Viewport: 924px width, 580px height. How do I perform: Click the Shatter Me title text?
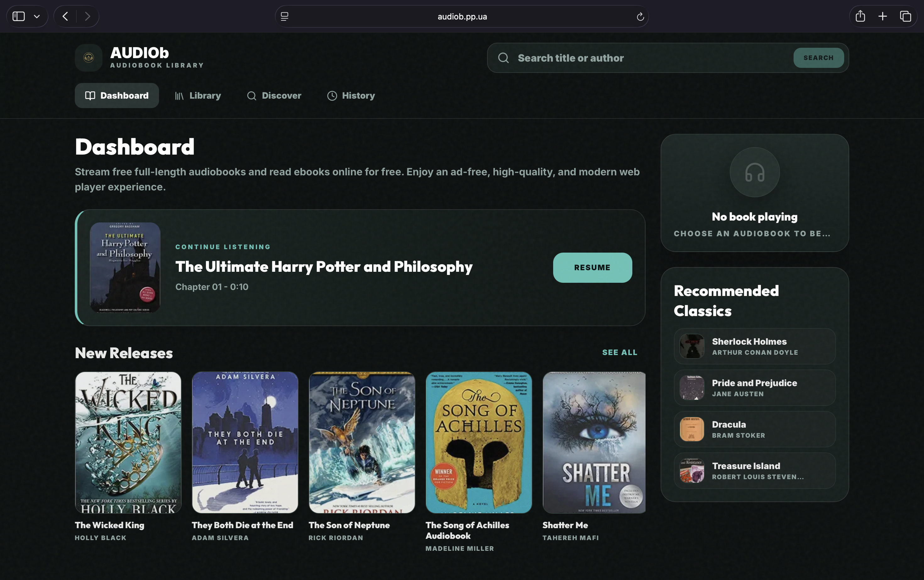(565, 525)
